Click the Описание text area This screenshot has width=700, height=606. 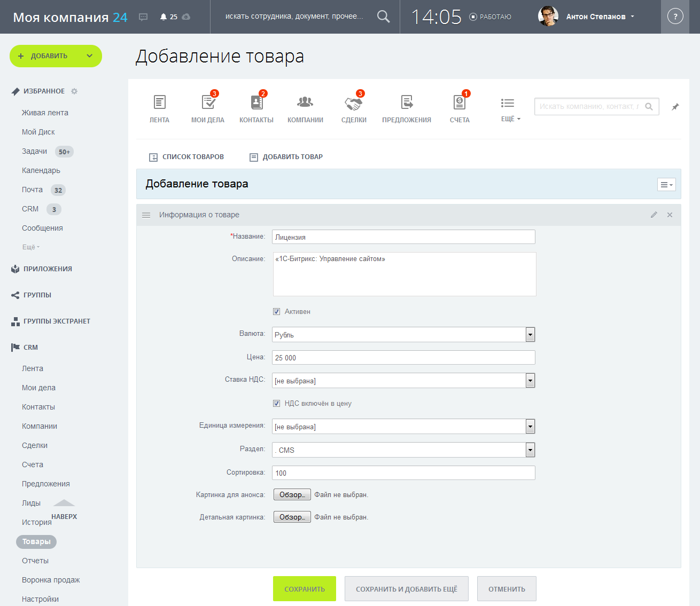[x=405, y=274]
